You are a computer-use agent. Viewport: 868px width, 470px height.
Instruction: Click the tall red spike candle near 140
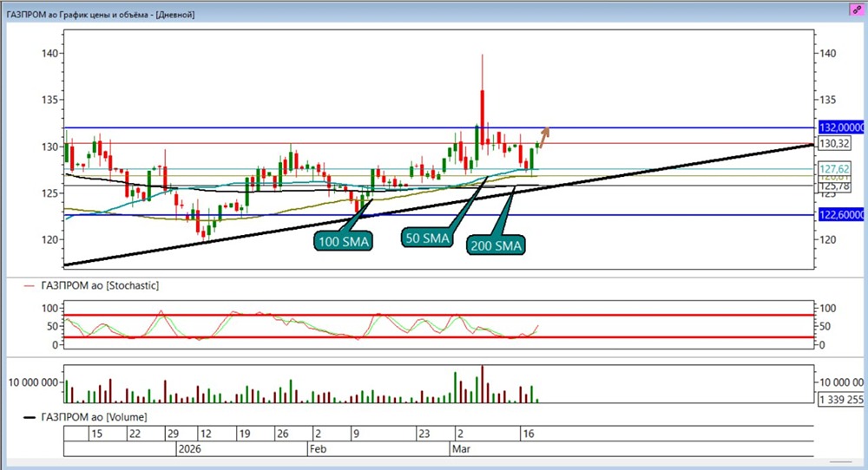click(482, 100)
